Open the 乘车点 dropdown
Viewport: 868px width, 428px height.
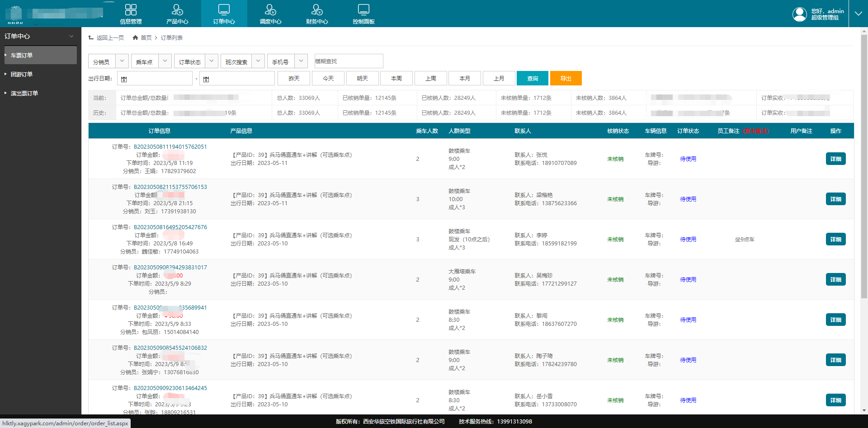click(x=151, y=61)
